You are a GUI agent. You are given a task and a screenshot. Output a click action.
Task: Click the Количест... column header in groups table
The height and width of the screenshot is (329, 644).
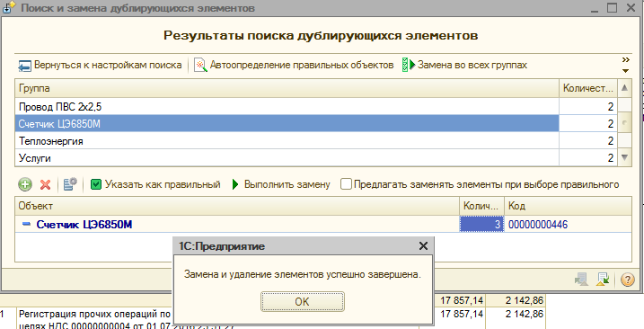pyautogui.click(x=588, y=88)
